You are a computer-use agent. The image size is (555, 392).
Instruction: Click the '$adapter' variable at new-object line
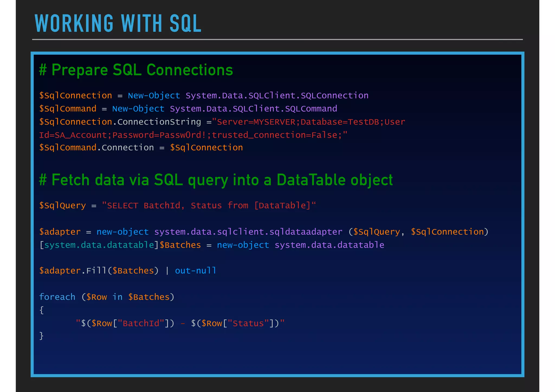coord(60,232)
